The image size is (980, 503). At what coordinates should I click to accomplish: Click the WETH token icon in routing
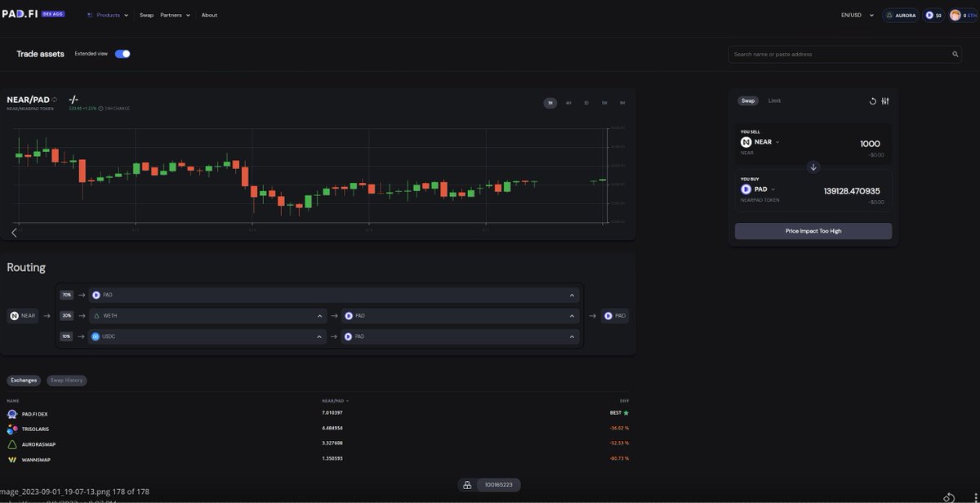[96, 316]
